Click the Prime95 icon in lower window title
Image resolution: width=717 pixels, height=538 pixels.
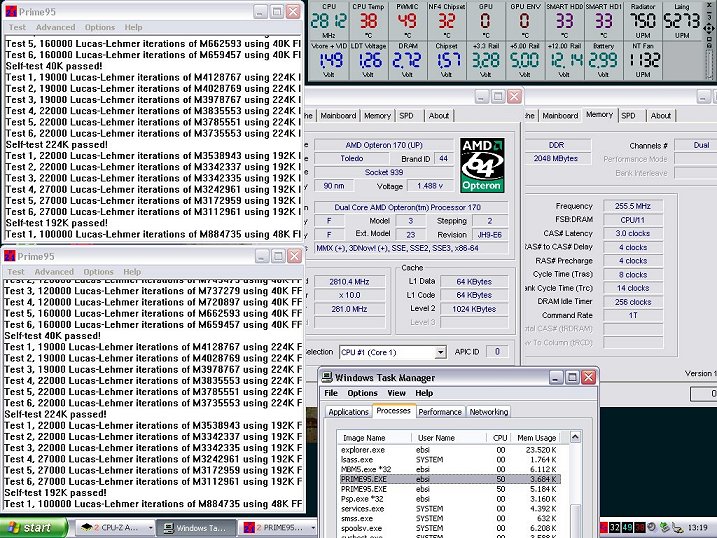(10, 256)
